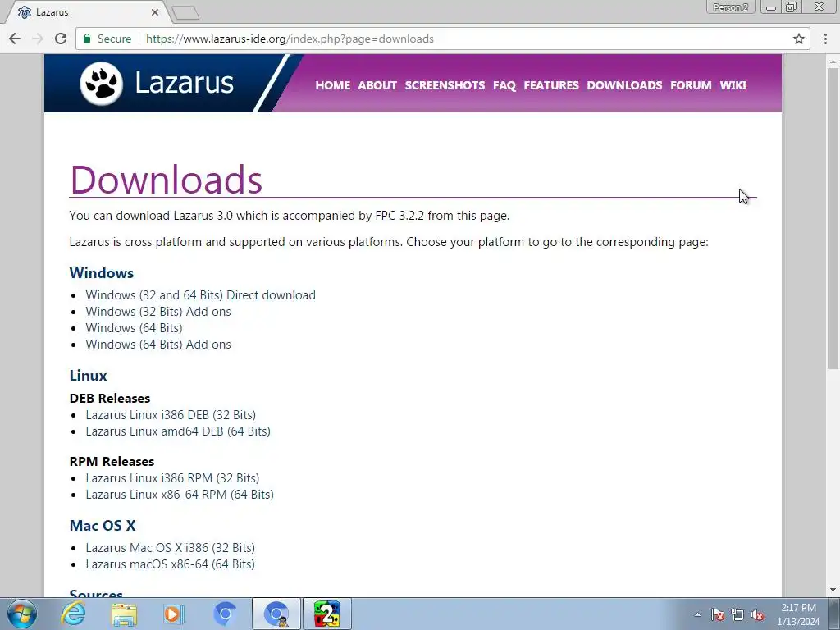Click the Lazarus paw logo
Image resolution: width=840 pixels, height=630 pixels.
pos(101,84)
